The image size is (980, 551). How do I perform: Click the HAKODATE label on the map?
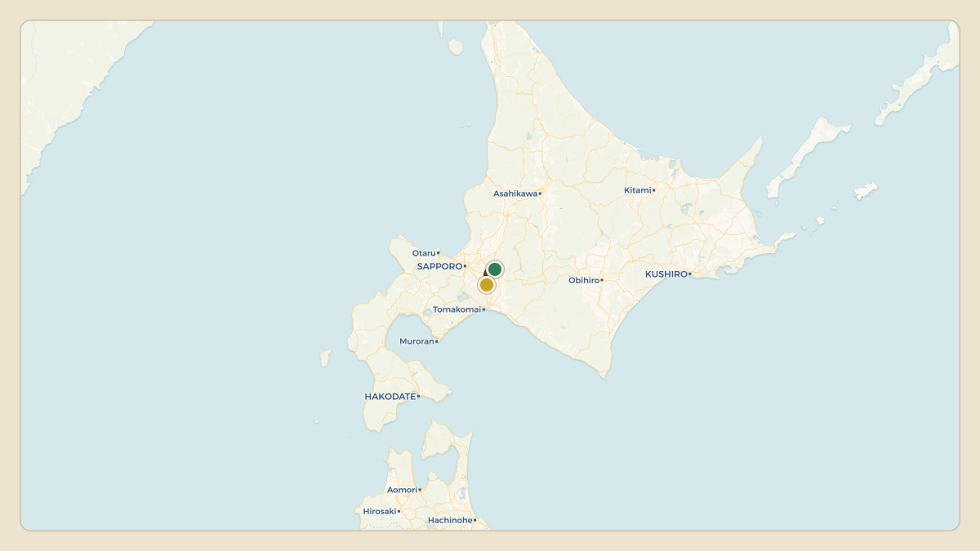point(390,397)
